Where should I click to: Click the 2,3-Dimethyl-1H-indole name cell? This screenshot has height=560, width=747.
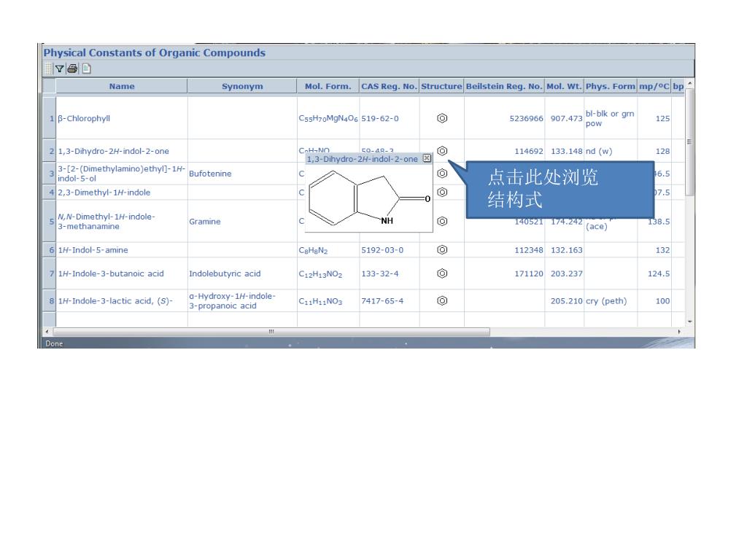point(122,192)
